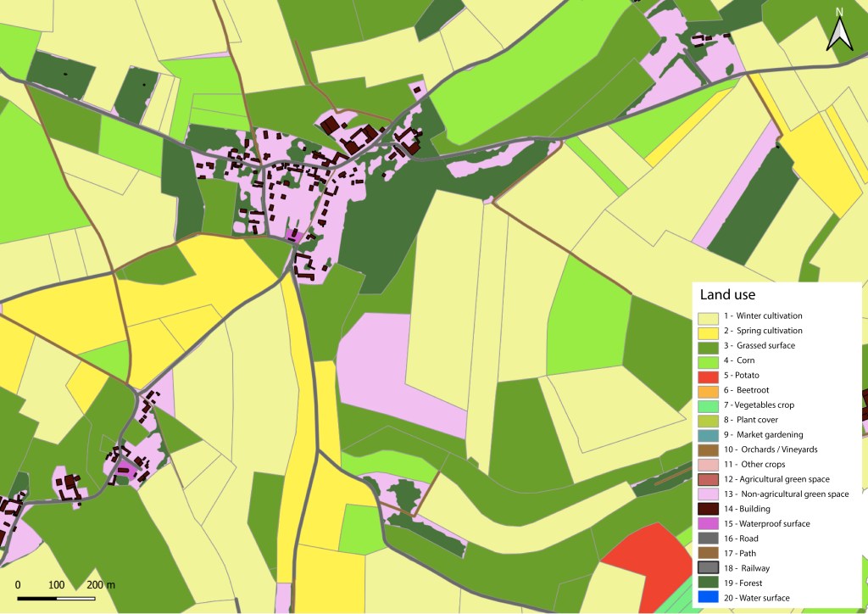Click the 'Non-agricultural green space' legend label
Screen dimensions: 868x614
[786, 494]
